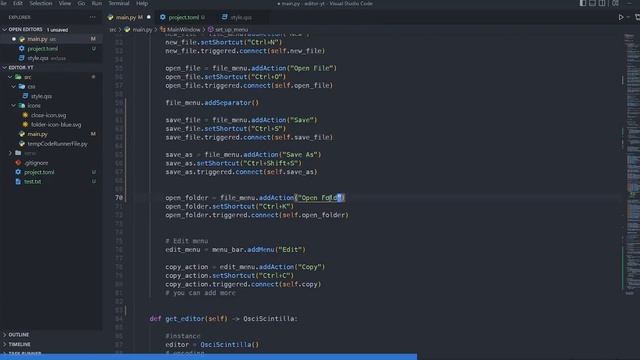640x360 pixels.
Task: Collapse the css folder chevron
Action: [x=13, y=87]
